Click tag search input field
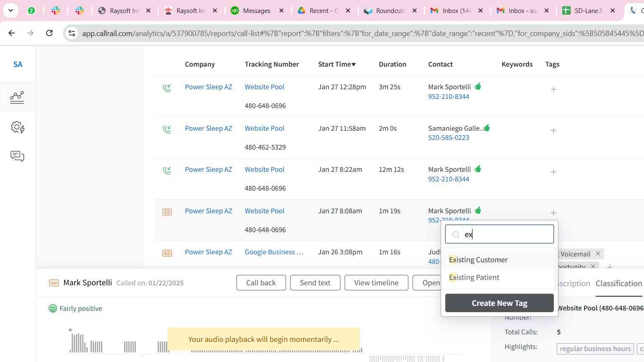644x362 pixels. tap(499, 234)
